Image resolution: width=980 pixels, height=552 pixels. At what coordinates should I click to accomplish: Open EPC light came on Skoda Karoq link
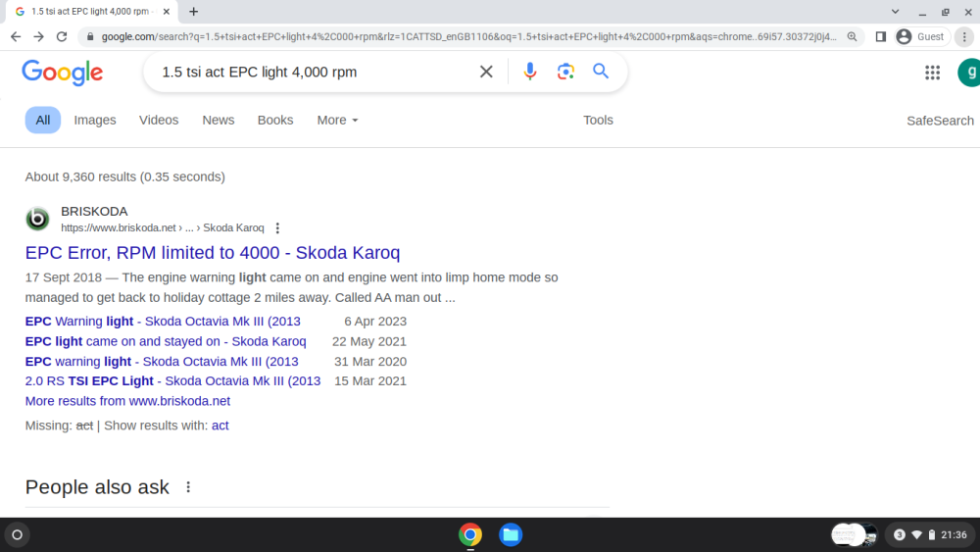point(166,341)
